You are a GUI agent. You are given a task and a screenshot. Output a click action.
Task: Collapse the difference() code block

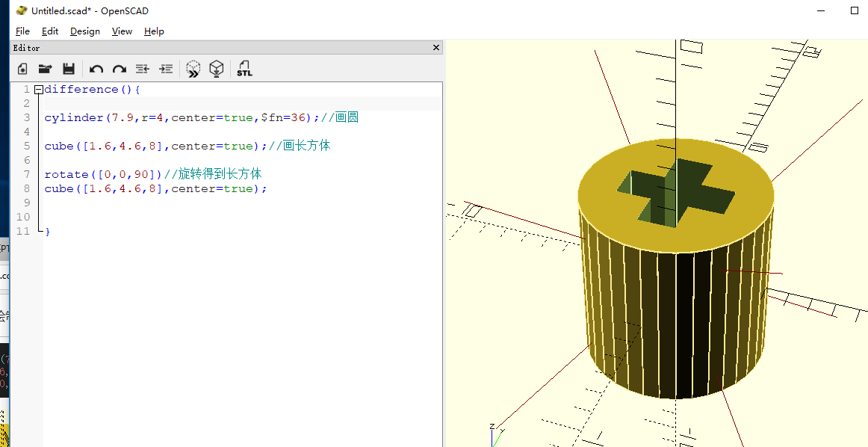click(x=38, y=90)
